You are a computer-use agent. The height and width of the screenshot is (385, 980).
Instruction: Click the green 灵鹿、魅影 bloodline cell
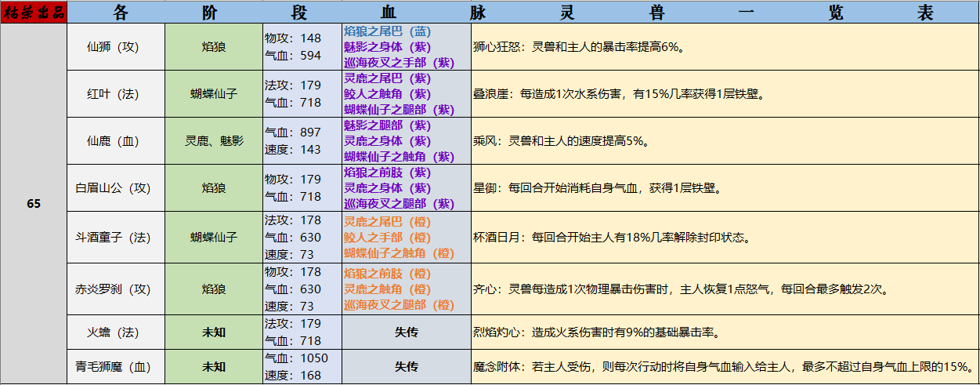point(214,141)
